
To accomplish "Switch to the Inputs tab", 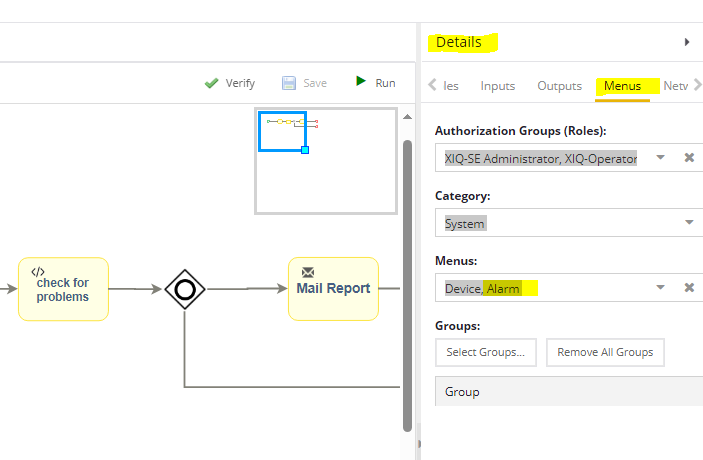I will [497, 86].
